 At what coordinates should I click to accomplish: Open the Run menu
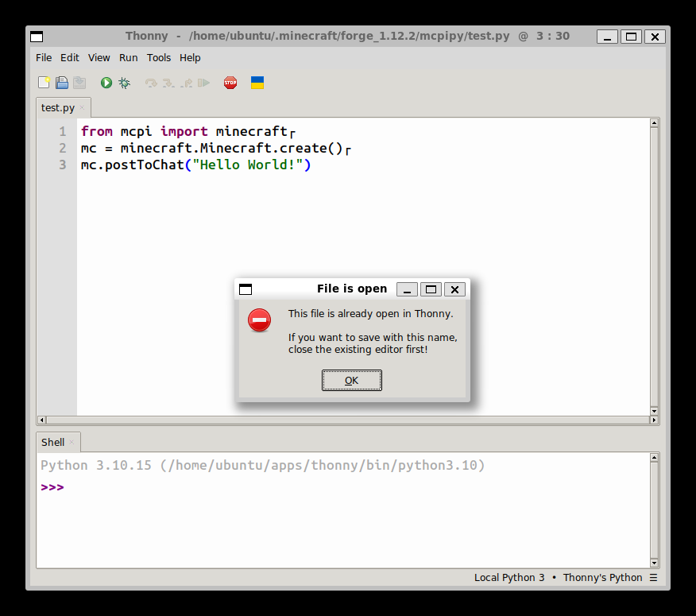click(128, 58)
